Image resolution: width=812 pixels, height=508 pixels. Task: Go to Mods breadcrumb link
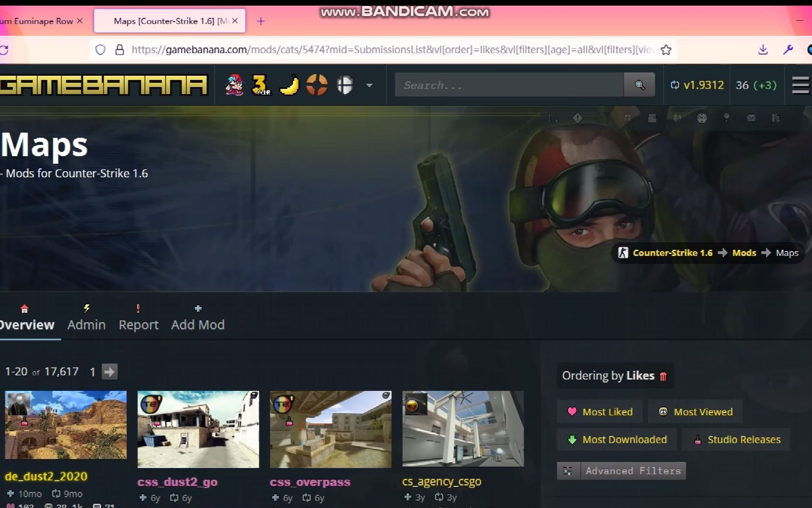[744, 253]
